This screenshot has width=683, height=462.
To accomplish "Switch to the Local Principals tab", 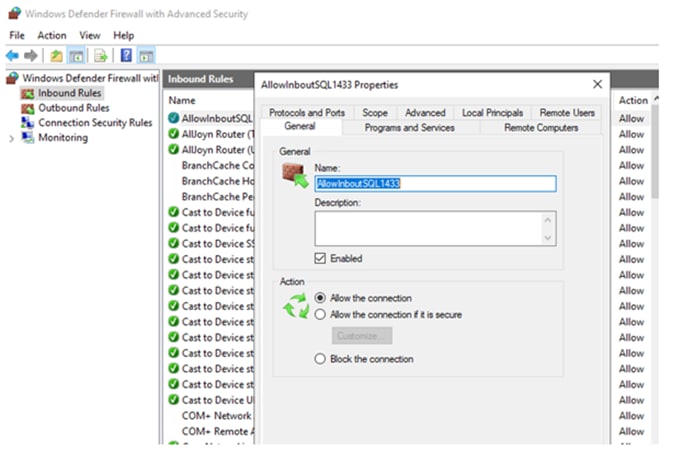I will [493, 113].
